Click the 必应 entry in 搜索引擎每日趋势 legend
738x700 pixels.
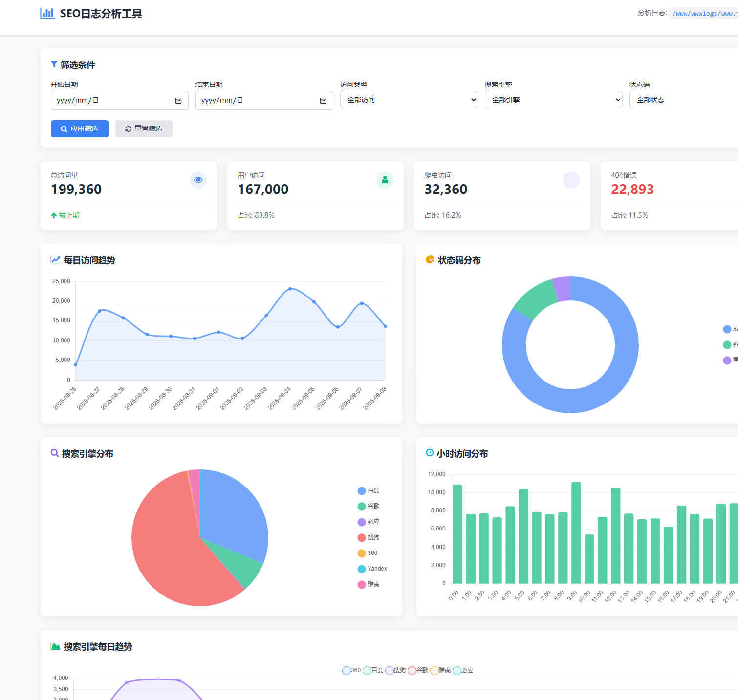tap(463, 670)
